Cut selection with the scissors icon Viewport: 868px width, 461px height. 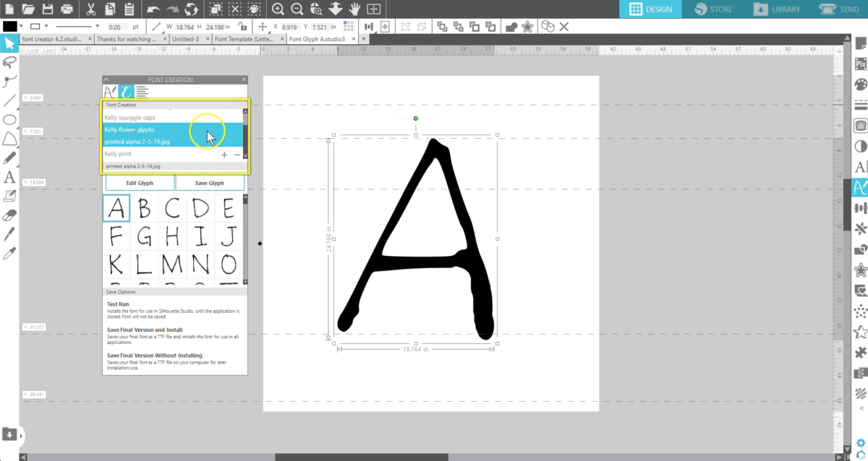(90, 9)
